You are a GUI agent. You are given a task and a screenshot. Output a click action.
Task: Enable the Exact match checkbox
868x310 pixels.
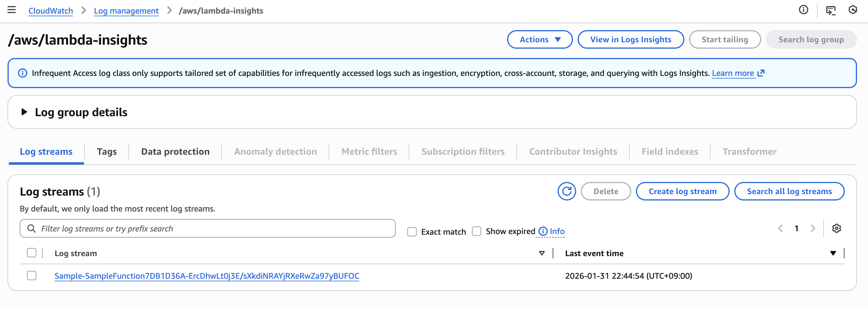coord(412,231)
